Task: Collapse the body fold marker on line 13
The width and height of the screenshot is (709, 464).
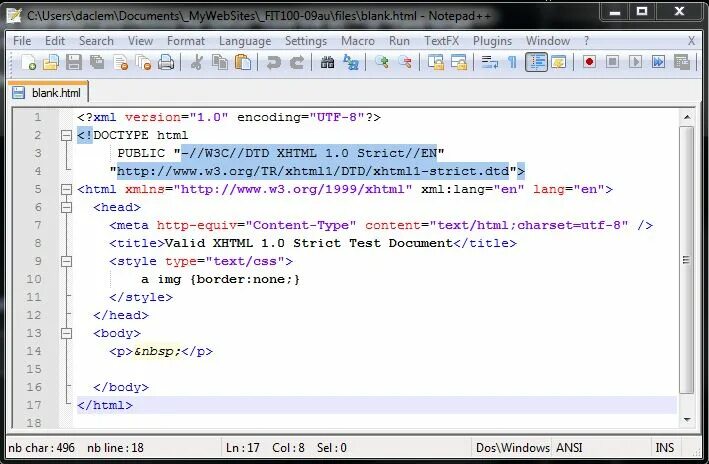Action: [x=66, y=333]
